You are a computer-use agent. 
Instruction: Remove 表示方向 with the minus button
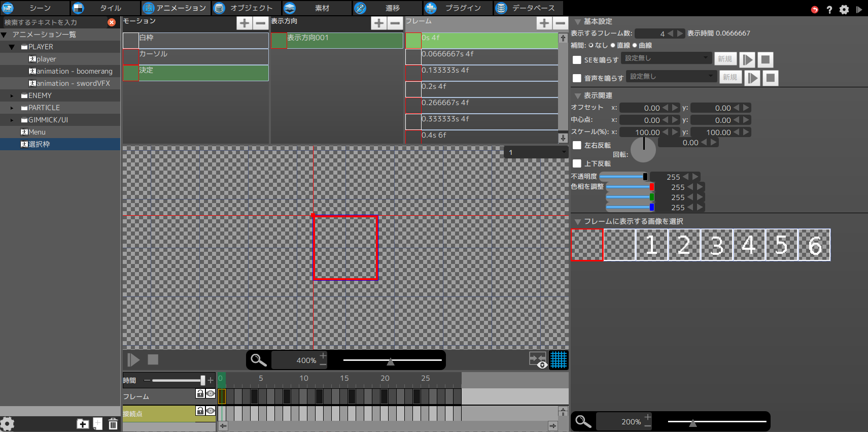(395, 23)
